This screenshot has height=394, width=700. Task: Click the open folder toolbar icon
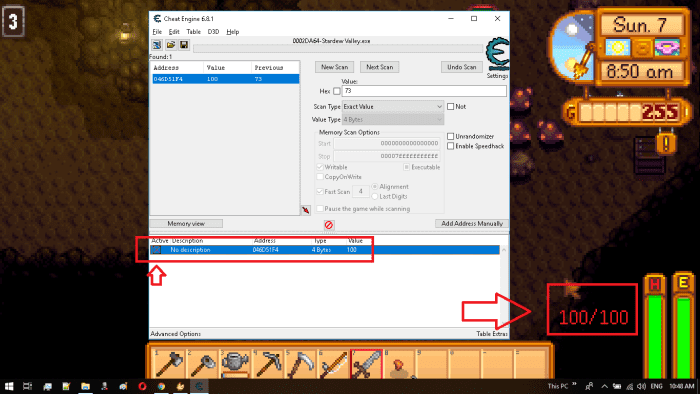tap(171, 45)
